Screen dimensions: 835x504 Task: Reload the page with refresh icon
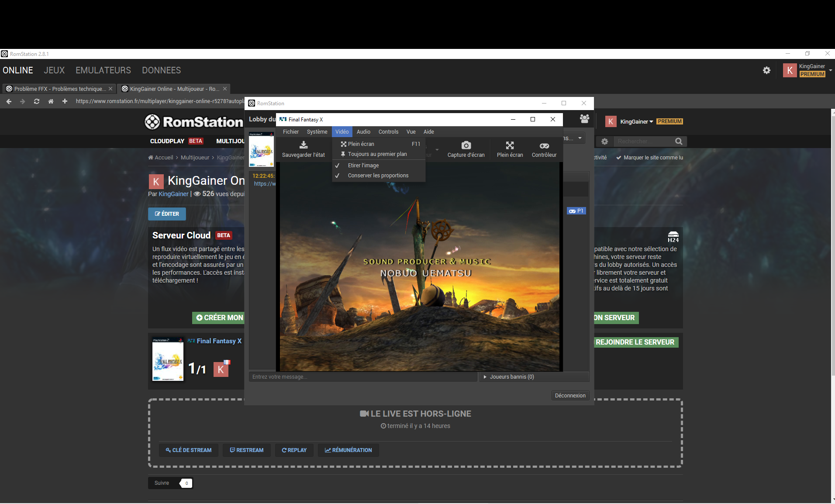[37, 101]
